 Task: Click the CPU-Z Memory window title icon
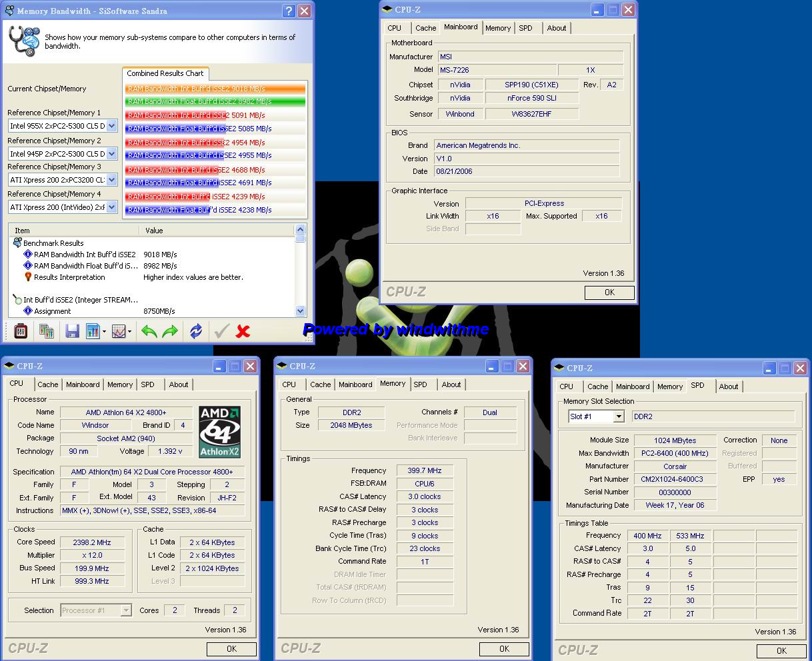(x=282, y=366)
